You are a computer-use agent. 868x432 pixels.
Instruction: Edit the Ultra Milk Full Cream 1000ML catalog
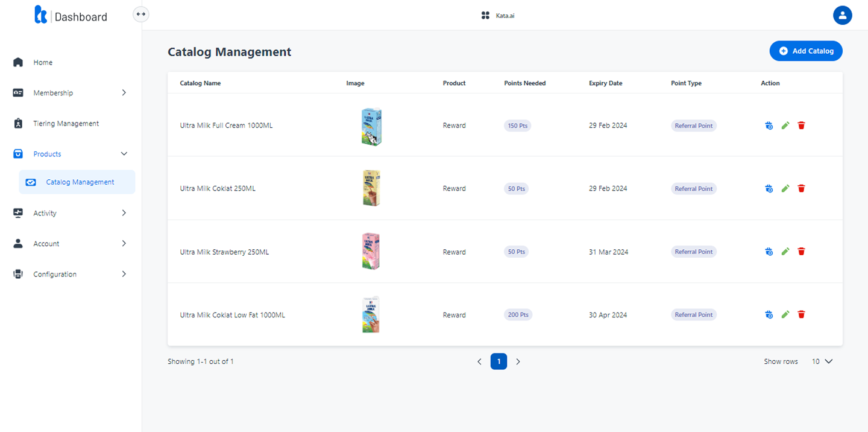click(x=785, y=125)
